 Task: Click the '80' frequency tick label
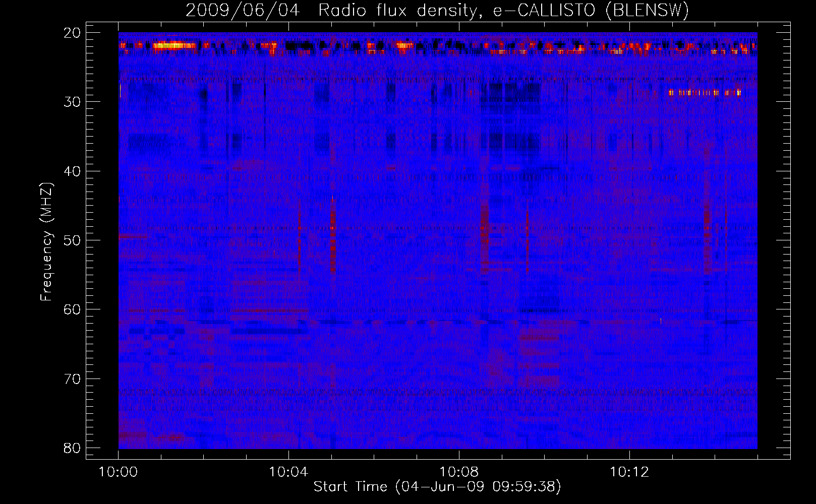[x=73, y=448]
